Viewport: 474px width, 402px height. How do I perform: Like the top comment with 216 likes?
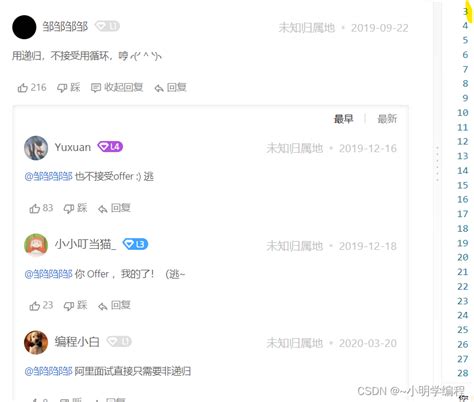point(32,88)
